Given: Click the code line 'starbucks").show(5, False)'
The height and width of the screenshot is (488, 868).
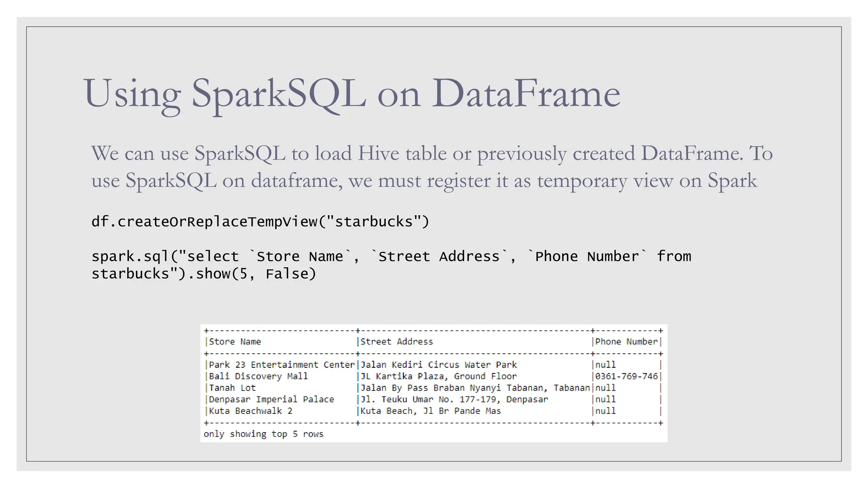Looking at the screenshot, I should coord(204,274).
